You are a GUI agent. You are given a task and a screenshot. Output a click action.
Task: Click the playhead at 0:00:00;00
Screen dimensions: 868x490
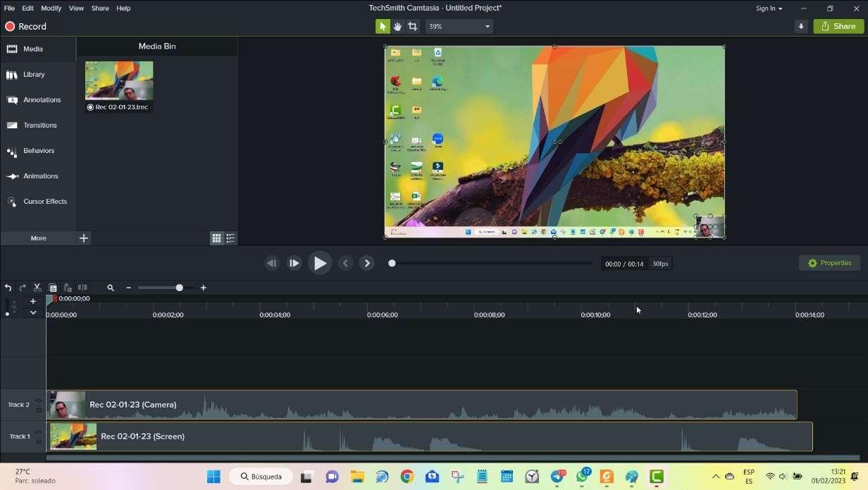tap(51, 299)
